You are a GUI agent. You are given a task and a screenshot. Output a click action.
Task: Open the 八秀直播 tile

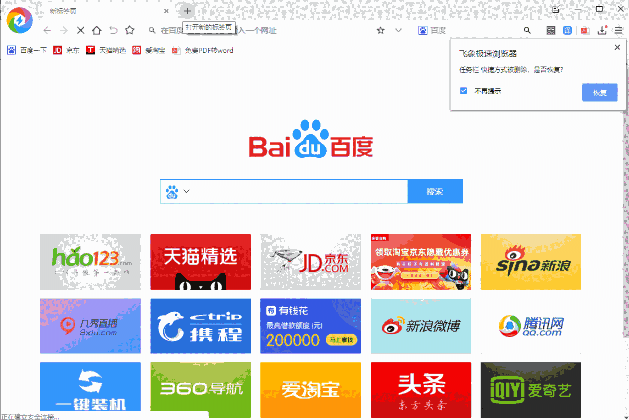[90, 326]
